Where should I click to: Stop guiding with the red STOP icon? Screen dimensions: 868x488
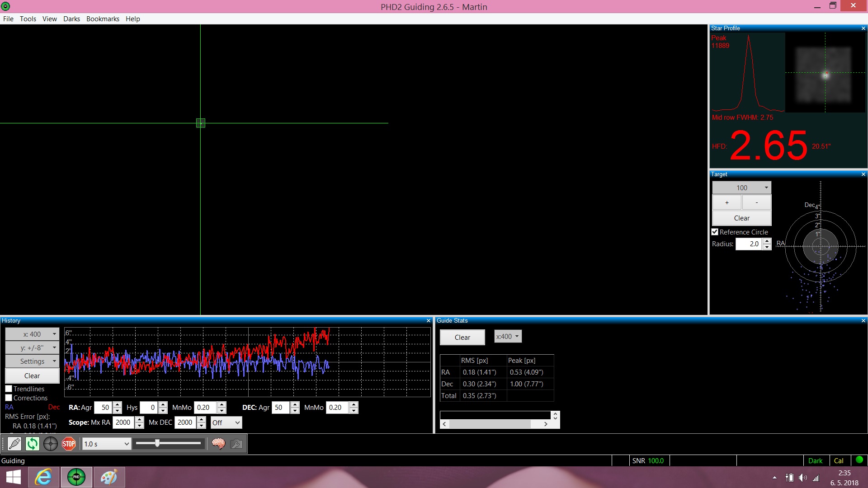coord(69,444)
